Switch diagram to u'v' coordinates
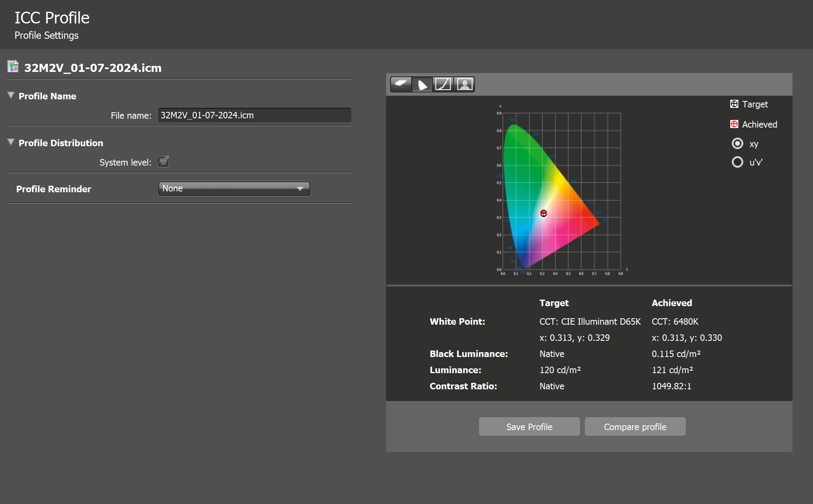Viewport: 813px width, 504px height. [x=737, y=162]
